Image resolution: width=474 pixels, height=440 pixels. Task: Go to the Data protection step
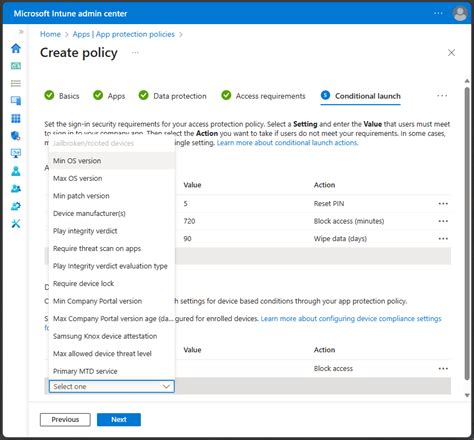click(173, 96)
